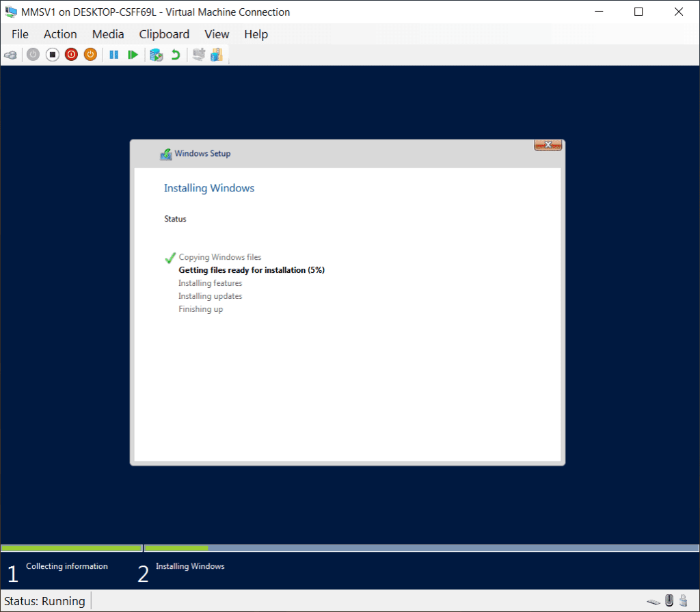Screen dimensions: 700x612
Task: Open the Action menu
Action: pyautogui.click(x=60, y=34)
